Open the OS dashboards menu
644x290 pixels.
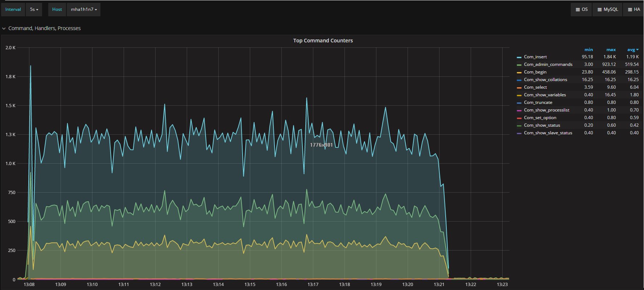581,9
